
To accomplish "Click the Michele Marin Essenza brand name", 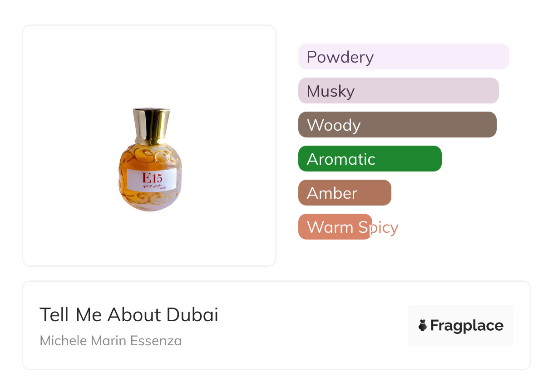I will 111,341.
